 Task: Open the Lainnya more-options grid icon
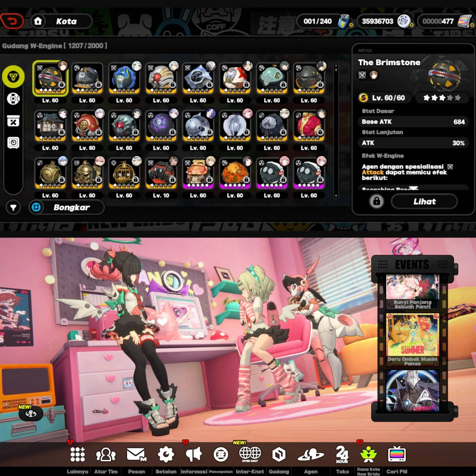77,454
